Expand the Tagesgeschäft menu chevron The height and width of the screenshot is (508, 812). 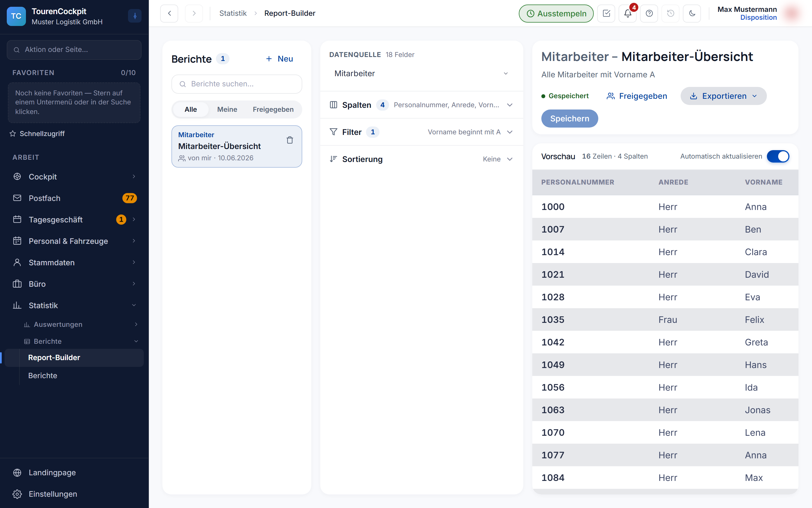(134, 219)
